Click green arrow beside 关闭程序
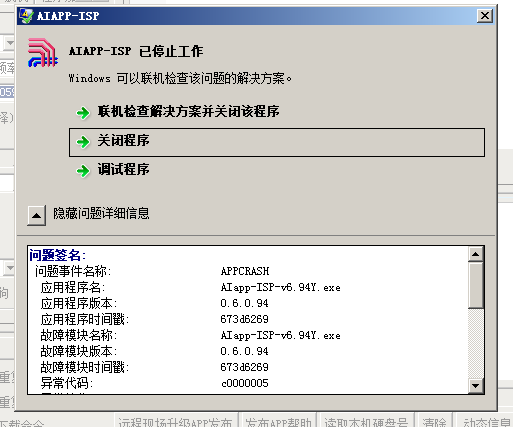The width and height of the screenshot is (513, 427). pyautogui.click(x=83, y=142)
